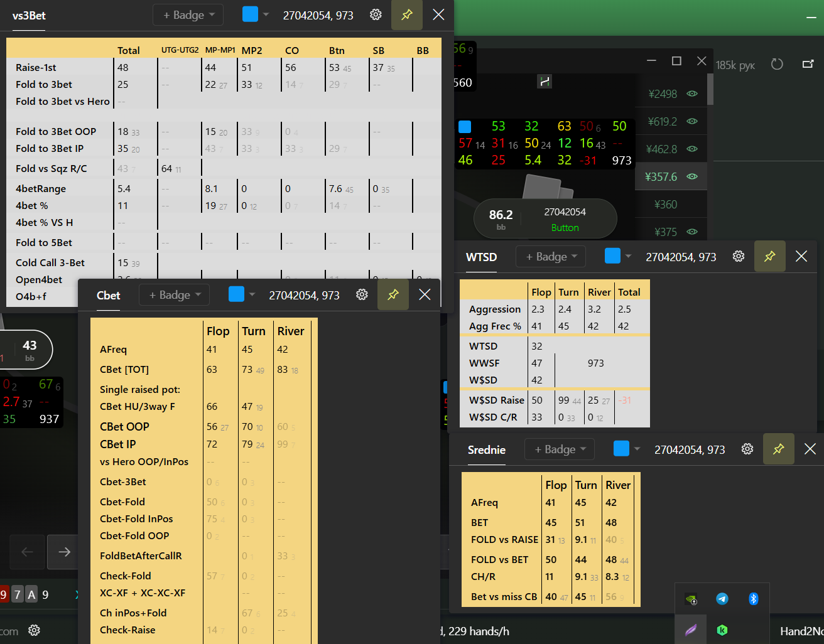Image resolution: width=824 pixels, height=644 pixels.
Task: Click CBet IP row label in Cbet table
Action: pos(117,444)
